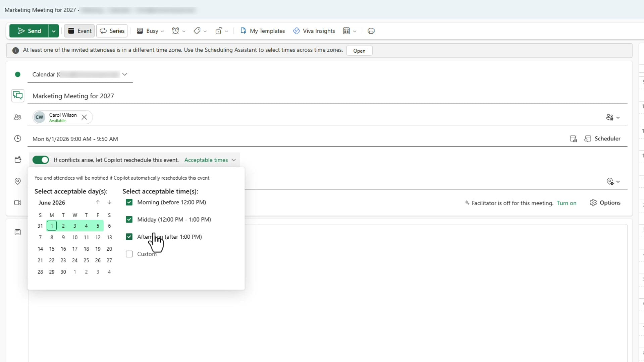Open the apps grid dropdown

350,31
